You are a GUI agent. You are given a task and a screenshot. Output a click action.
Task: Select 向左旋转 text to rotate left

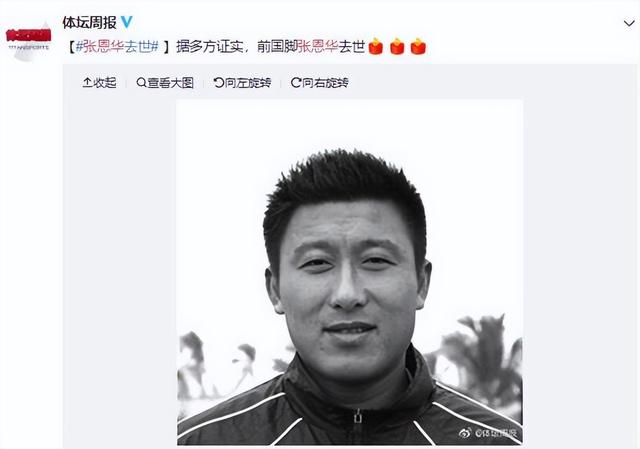(x=248, y=83)
